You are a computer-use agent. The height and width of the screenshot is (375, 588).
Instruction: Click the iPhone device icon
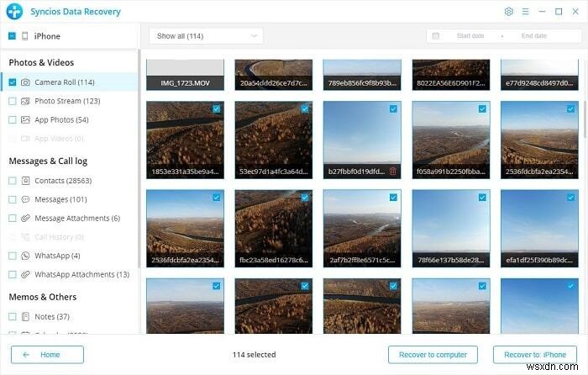[24, 36]
